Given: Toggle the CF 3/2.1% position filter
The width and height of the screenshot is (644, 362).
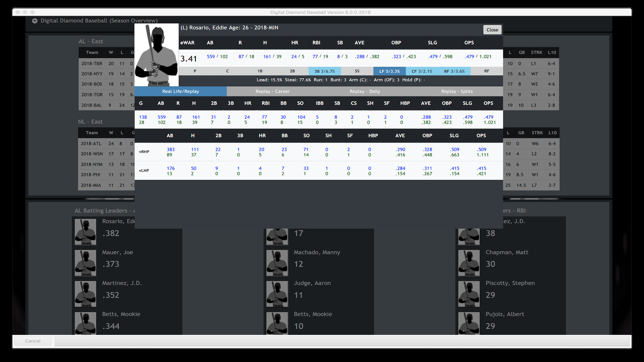Looking at the screenshot, I should (422, 71).
